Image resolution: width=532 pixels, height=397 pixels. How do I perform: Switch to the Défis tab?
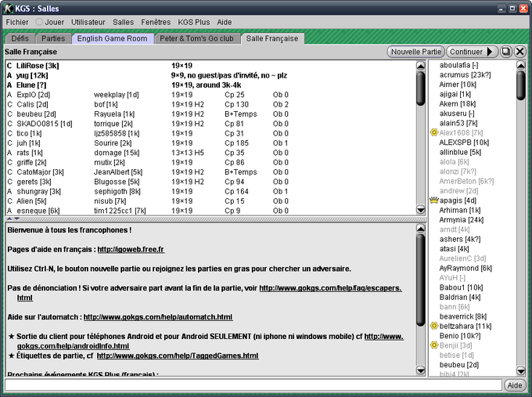[20, 38]
